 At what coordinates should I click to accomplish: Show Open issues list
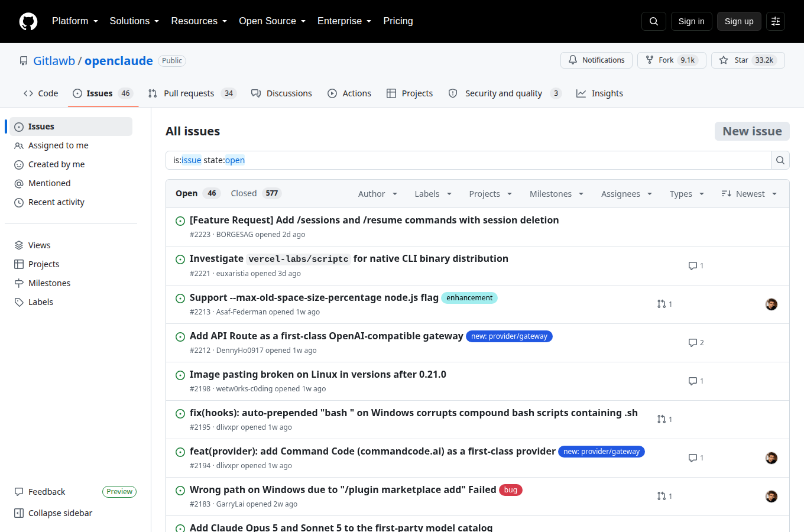(198, 193)
